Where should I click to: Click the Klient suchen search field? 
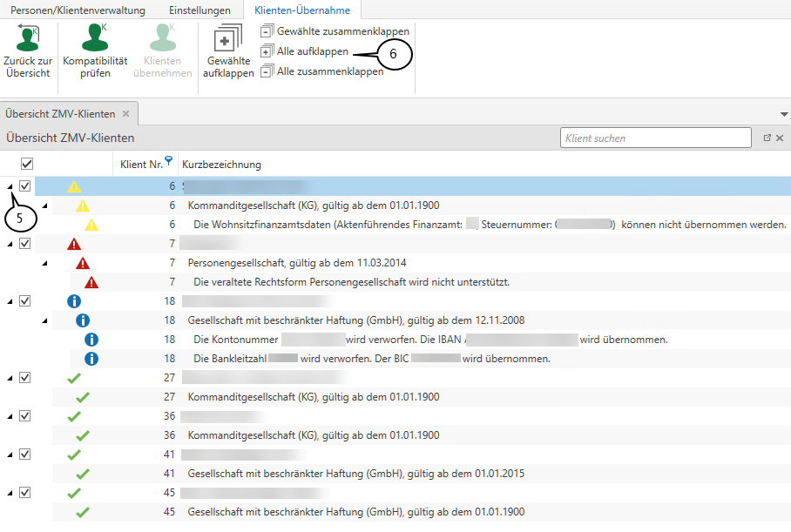pyautogui.click(x=655, y=138)
